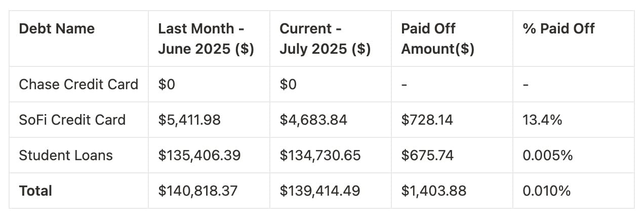This screenshot has height=220, width=644.
Task: Click the 0.005% value for Student Loans
Action: (x=547, y=155)
